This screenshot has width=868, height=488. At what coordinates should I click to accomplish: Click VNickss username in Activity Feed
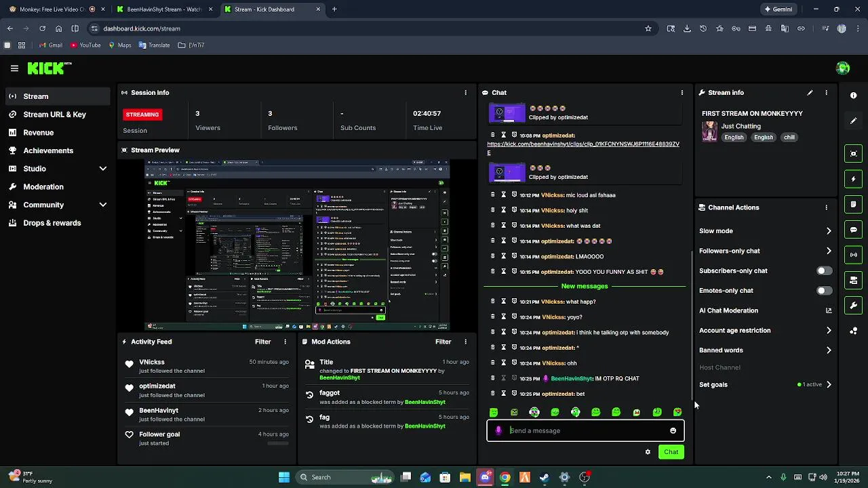[152, 363]
